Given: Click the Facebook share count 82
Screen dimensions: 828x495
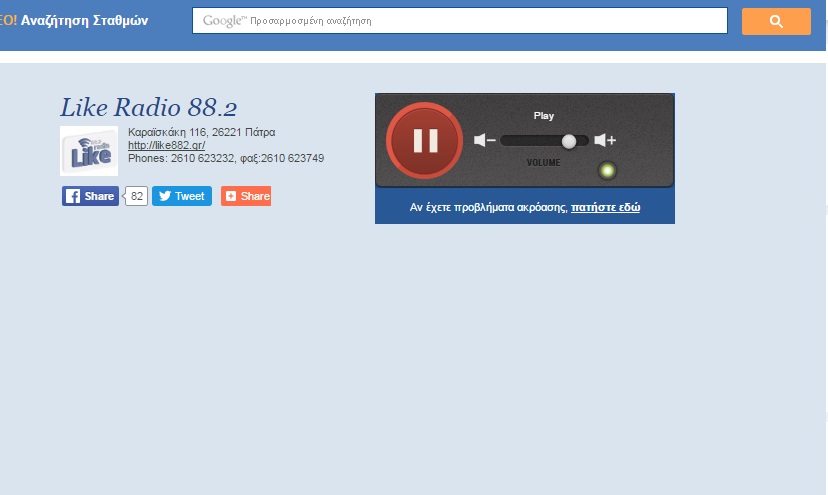Looking at the screenshot, I should point(137,196).
